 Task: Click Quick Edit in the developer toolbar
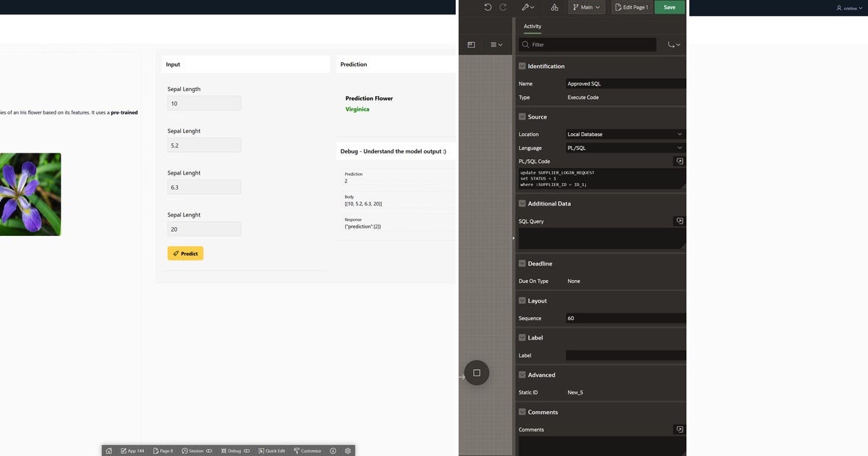(x=273, y=450)
